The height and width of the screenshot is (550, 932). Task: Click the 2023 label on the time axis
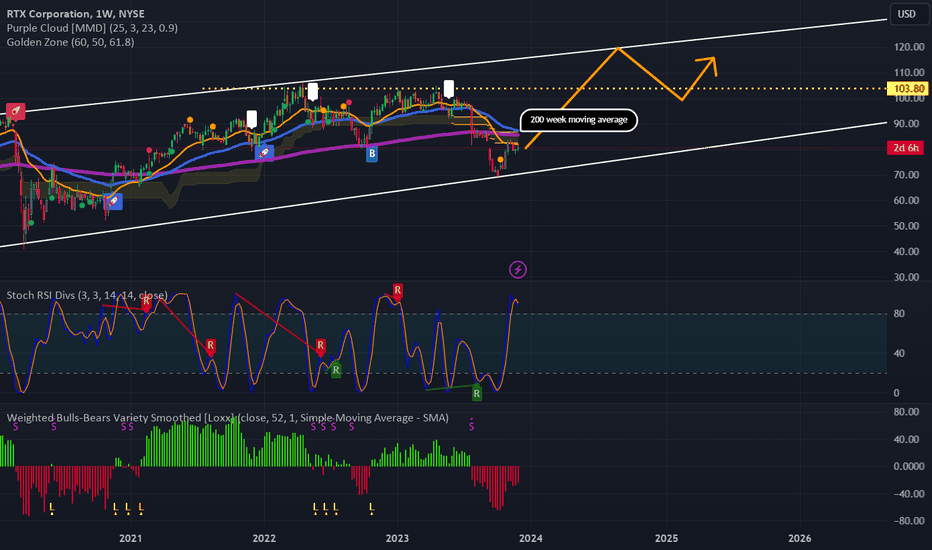(x=397, y=539)
